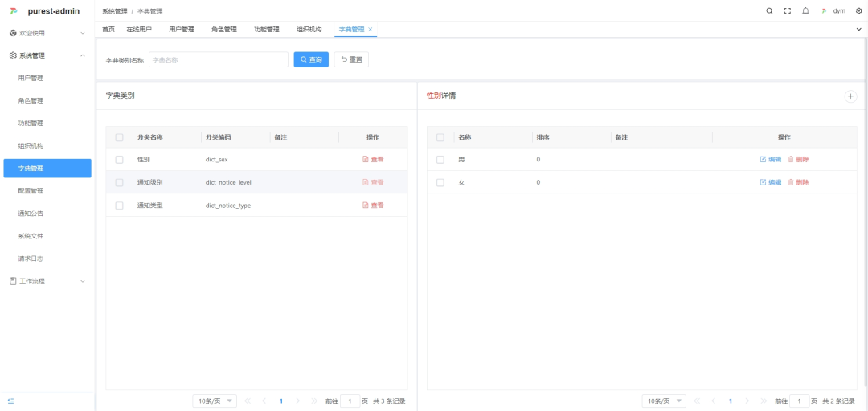The image size is (868, 411).
Task: Open 功能管理 in the sidebar
Action: click(x=47, y=124)
